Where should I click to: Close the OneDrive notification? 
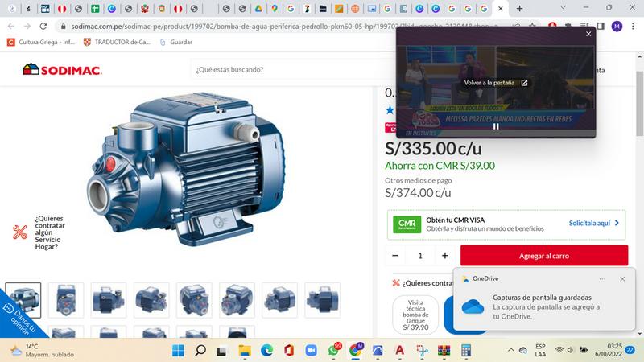click(622, 278)
